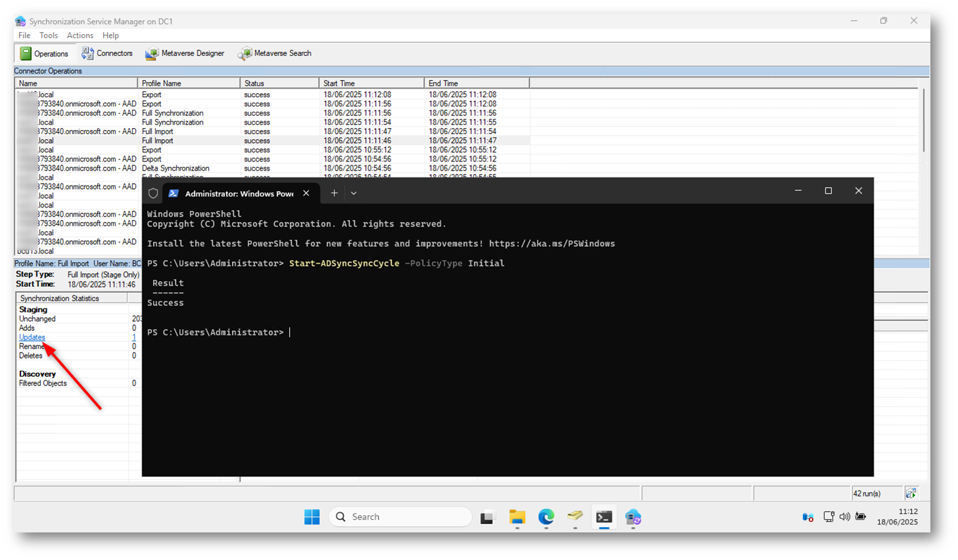Click the Unchanged statistic label
Screen dimensions: 958x560
[37, 319]
